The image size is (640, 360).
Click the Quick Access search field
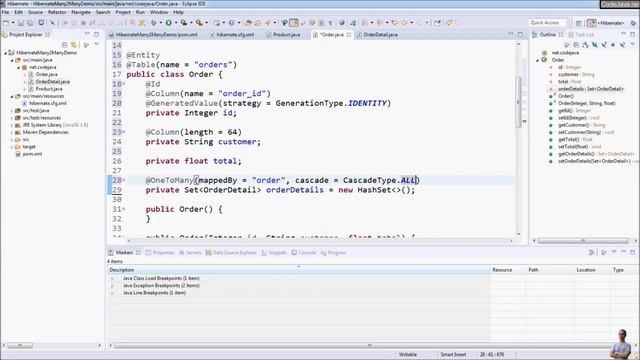click(548, 23)
